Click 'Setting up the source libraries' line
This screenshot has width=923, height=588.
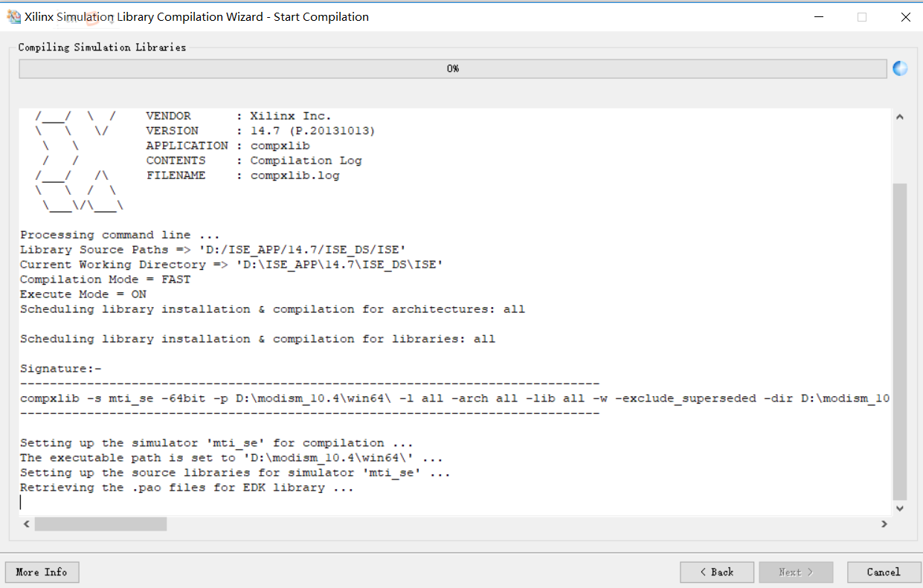(x=235, y=473)
